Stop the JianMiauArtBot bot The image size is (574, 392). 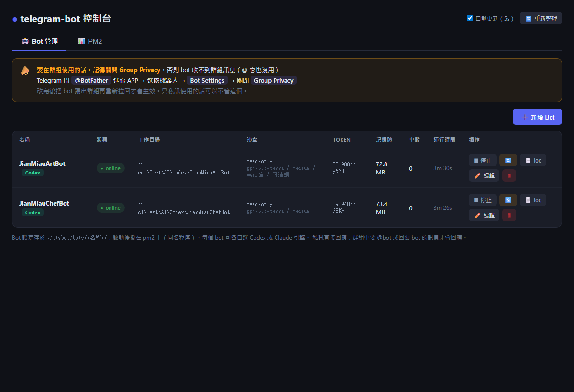point(483,160)
